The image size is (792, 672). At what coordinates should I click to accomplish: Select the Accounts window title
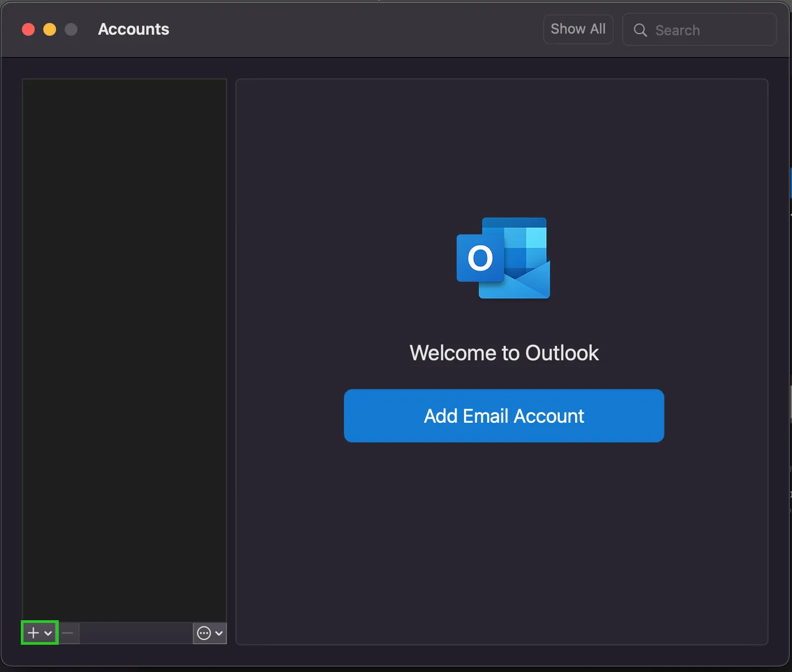click(x=133, y=29)
